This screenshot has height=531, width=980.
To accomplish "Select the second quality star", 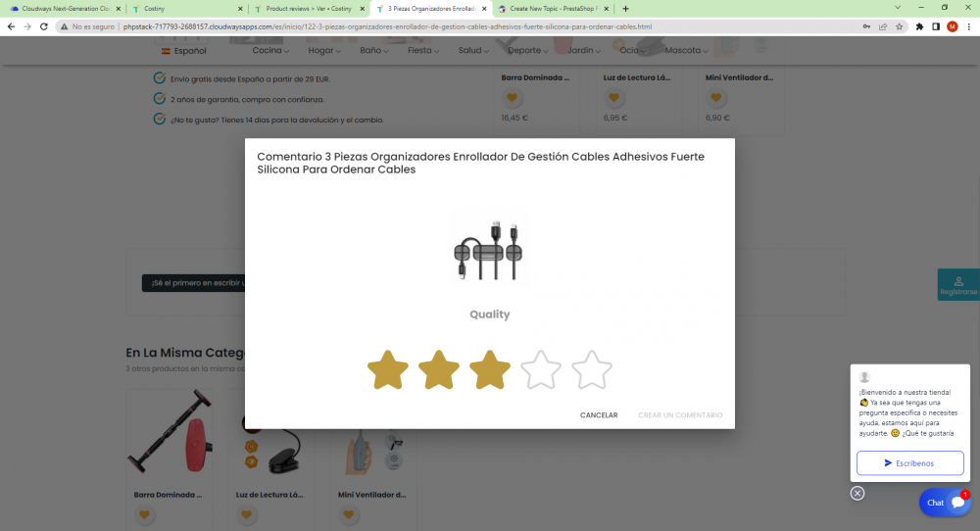I will [x=439, y=369].
